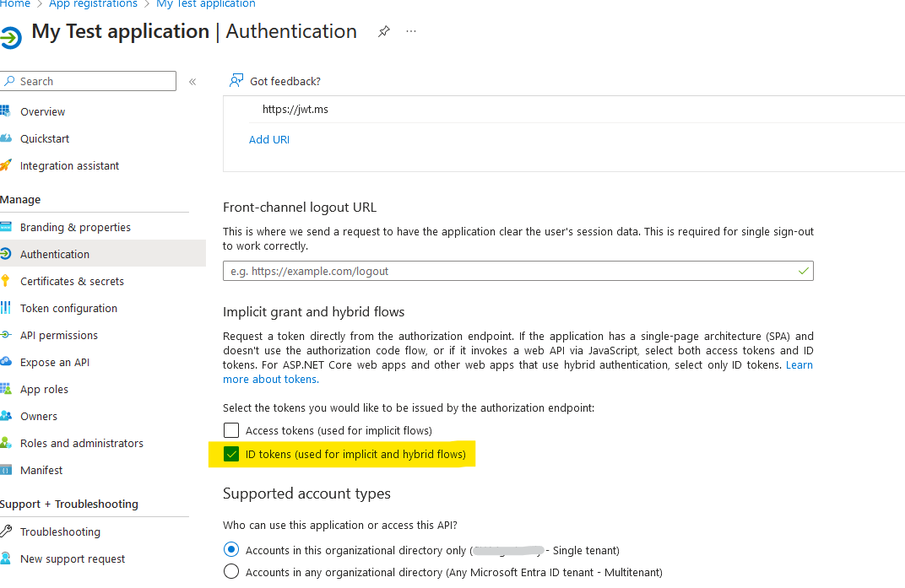
Task: Enable Access tokens checkbox
Action: (x=230, y=430)
